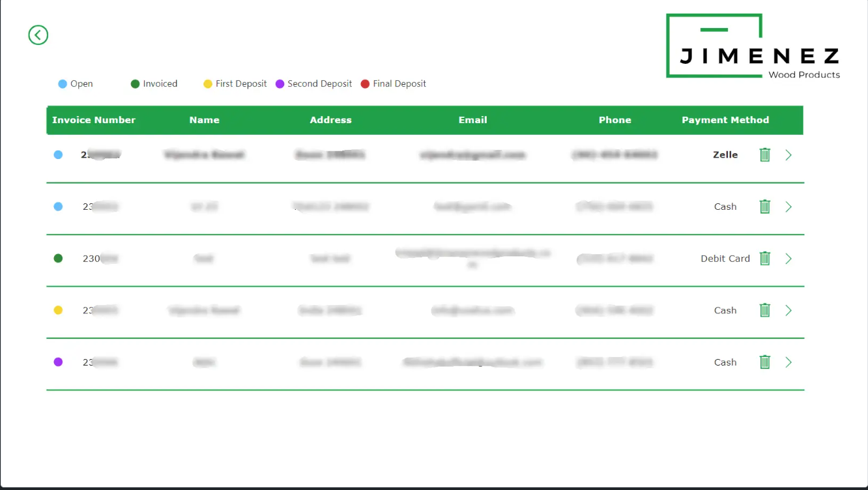The width and height of the screenshot is (868, 490).
Task: Delete the Debit Card invoice
Action: tap(765, 259)
